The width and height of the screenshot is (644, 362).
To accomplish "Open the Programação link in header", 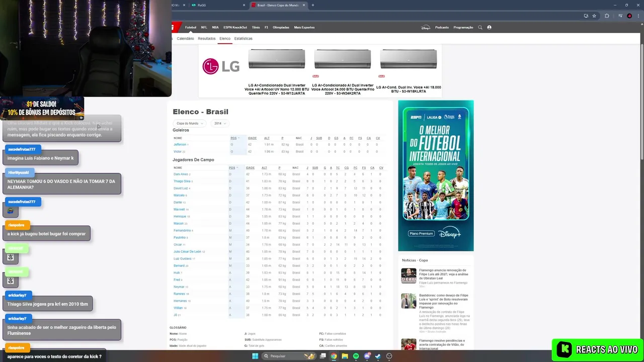I will (x=463, y=27).
